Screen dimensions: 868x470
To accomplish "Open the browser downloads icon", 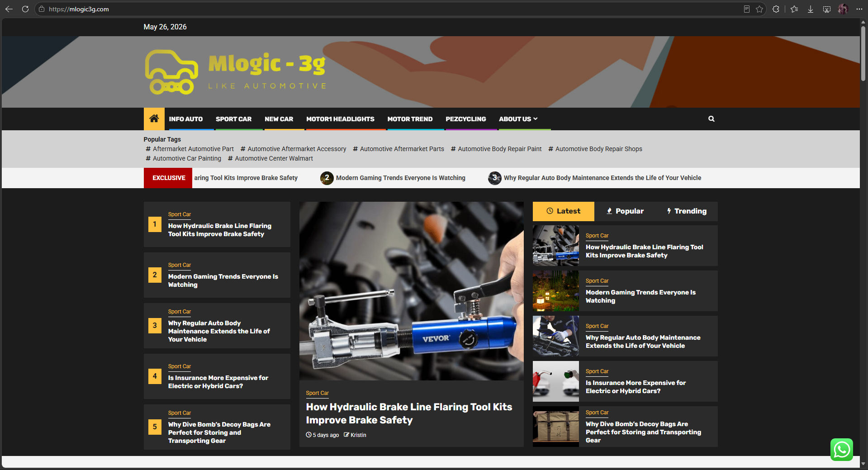I will click(x=811, y=9).
